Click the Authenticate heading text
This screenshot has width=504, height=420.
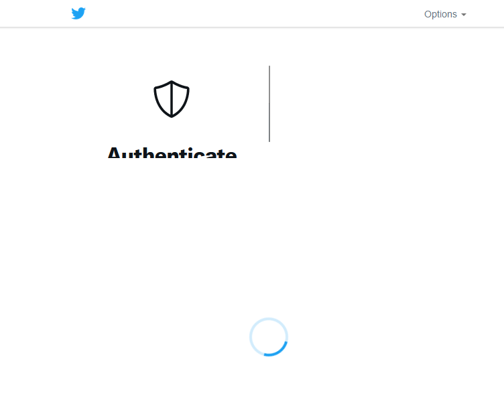click(172, 152)
